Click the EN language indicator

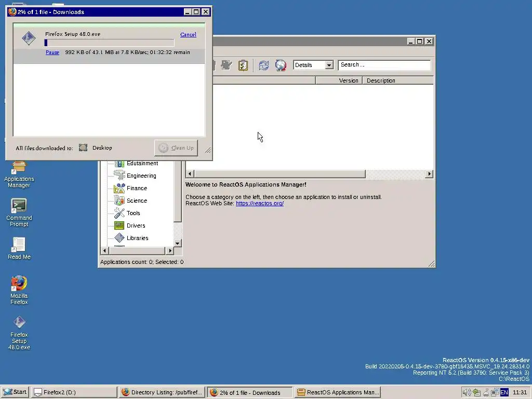504,393
